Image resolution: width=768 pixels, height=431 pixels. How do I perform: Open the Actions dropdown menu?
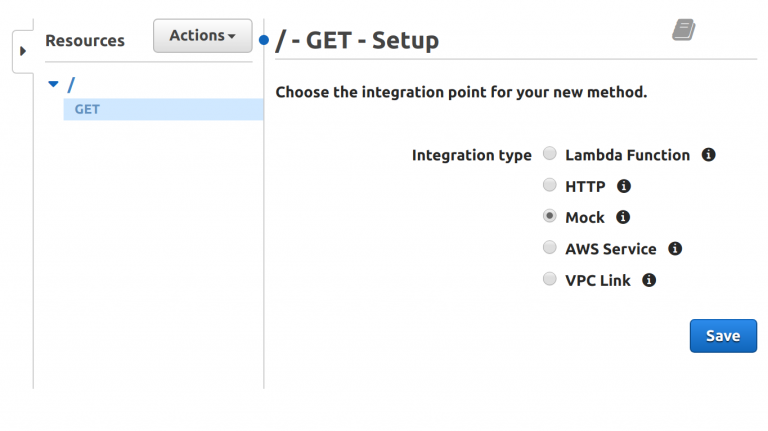(202, 36)
